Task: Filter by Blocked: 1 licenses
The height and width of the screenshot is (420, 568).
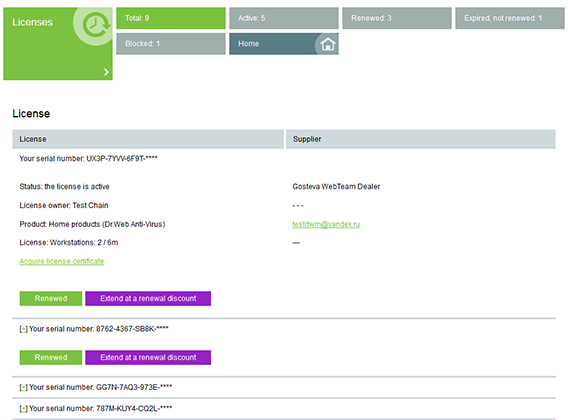Action: [171, 44]
